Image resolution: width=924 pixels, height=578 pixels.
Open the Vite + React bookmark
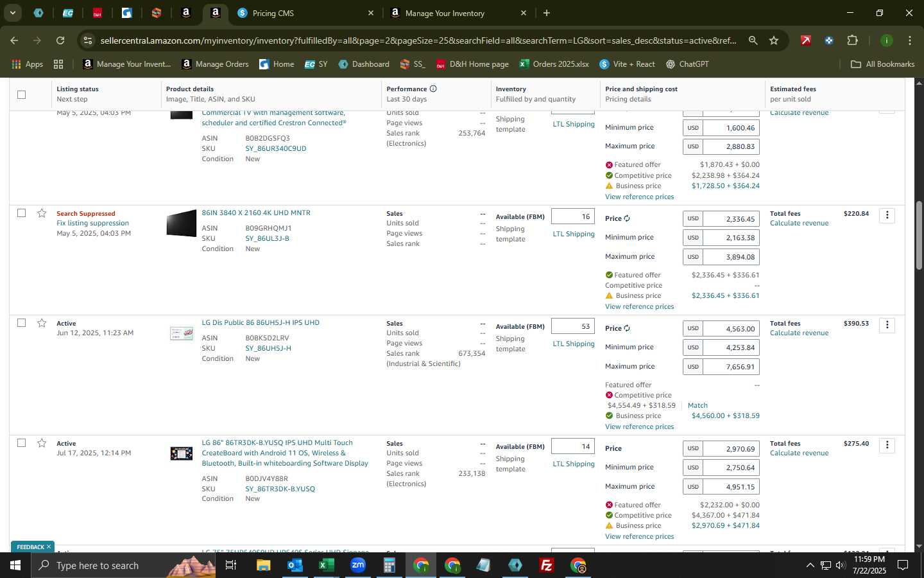coord(627,64)
